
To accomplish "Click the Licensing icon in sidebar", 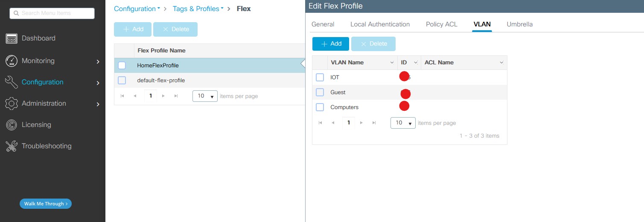I will 11,125.
